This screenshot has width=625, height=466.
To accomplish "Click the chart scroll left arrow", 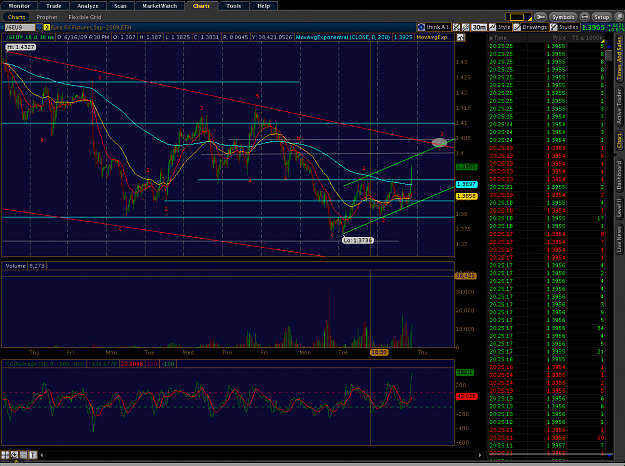I will tap(42, 455).
